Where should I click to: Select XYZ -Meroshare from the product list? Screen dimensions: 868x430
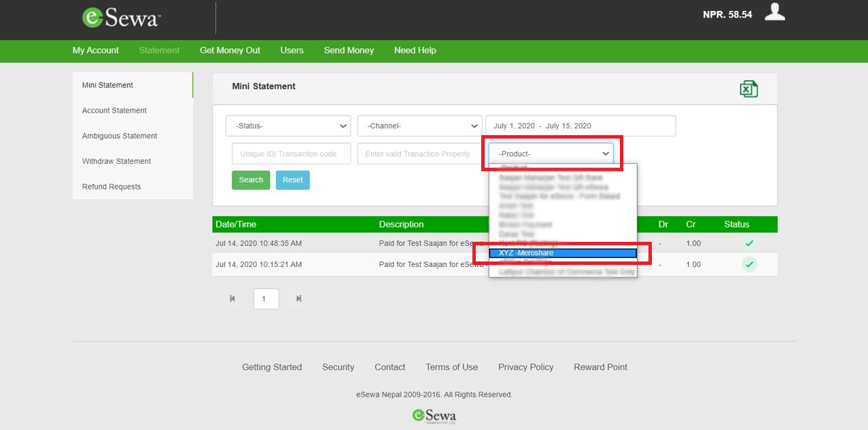(x=562, y=252)
